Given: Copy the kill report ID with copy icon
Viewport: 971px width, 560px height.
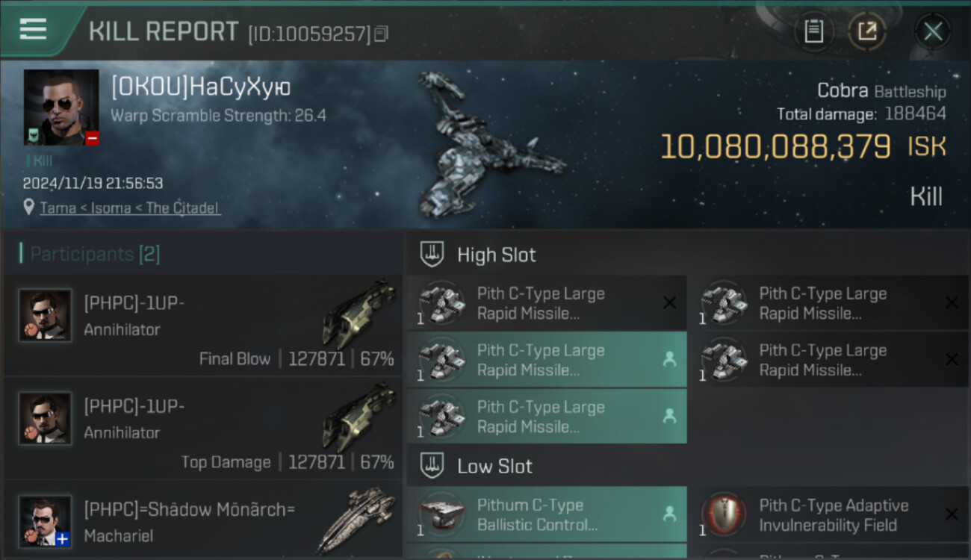Looking at the screenshot, I should [x=382, y=34].
